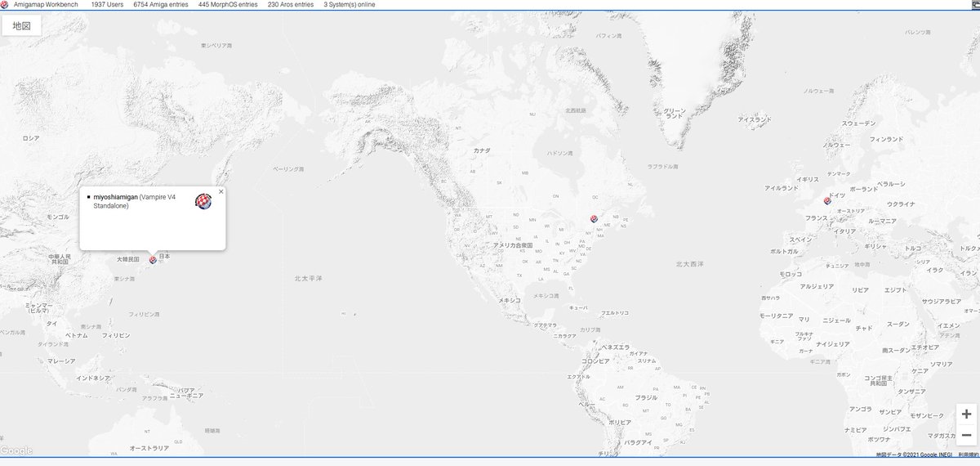Click the boing ball marker in northeastern United States

[x=594, y=219]
